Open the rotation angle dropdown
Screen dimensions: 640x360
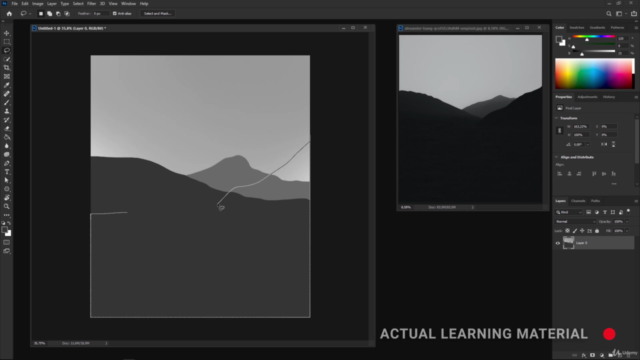[588, 144]
